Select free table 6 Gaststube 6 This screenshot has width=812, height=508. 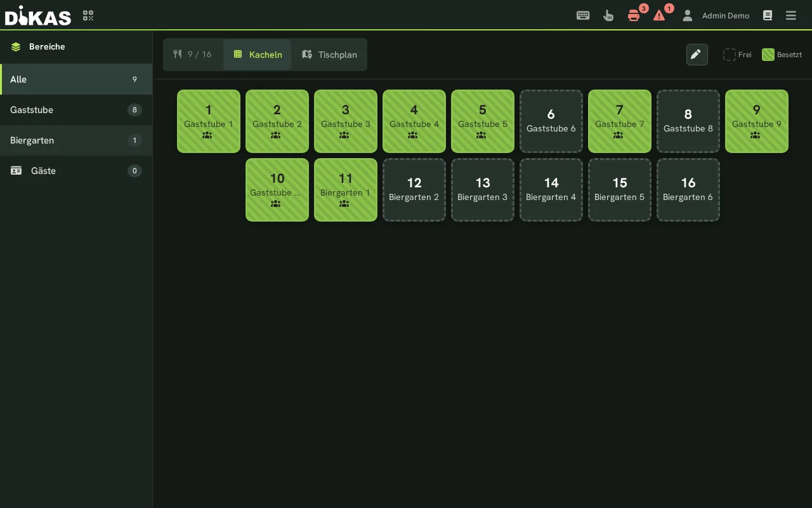pyautogui.click(x=551, y=121)
